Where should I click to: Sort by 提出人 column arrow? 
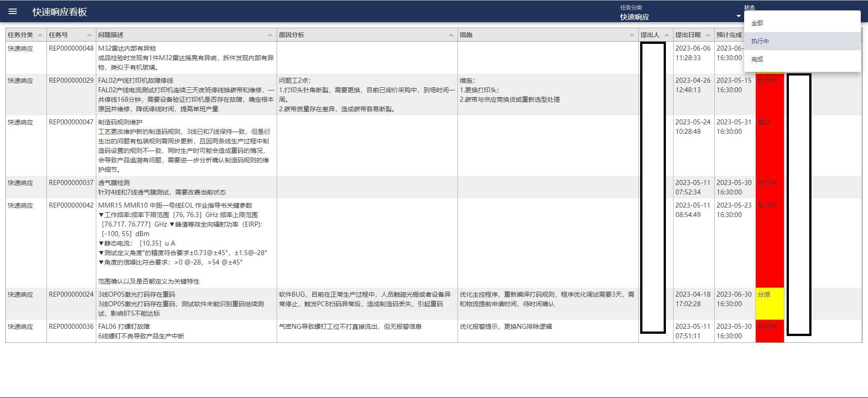click(x=666, y=35)
